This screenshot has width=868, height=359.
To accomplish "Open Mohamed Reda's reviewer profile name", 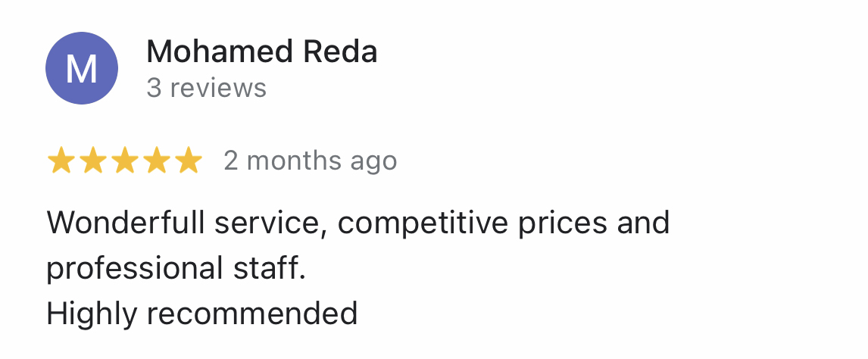I will pyautogui.click(x=261, y=52).
